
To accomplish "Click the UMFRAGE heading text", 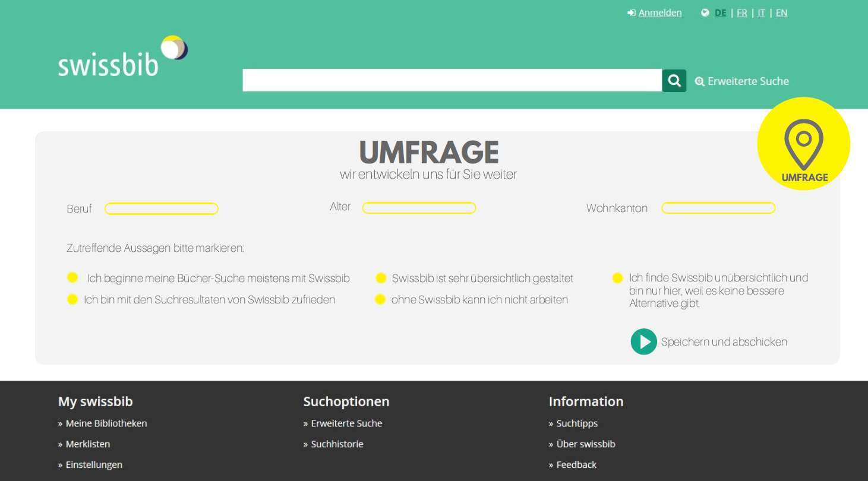I will click(429, 153).
